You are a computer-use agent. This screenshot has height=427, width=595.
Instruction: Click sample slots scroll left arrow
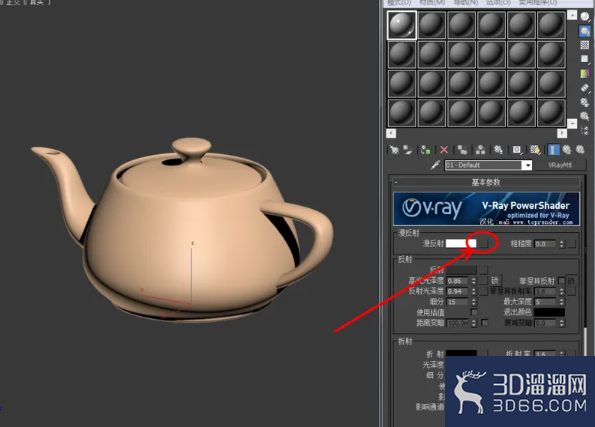[391, 133]
